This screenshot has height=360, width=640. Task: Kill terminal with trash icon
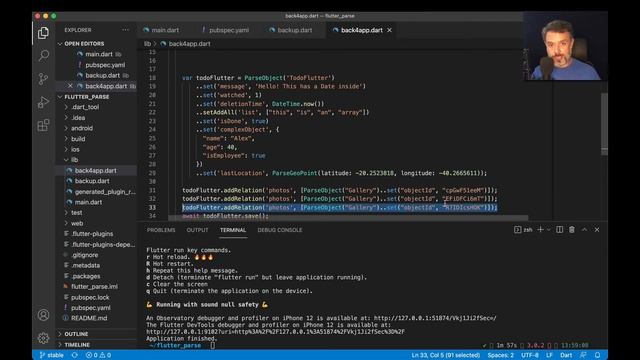[x=572, y=230]
